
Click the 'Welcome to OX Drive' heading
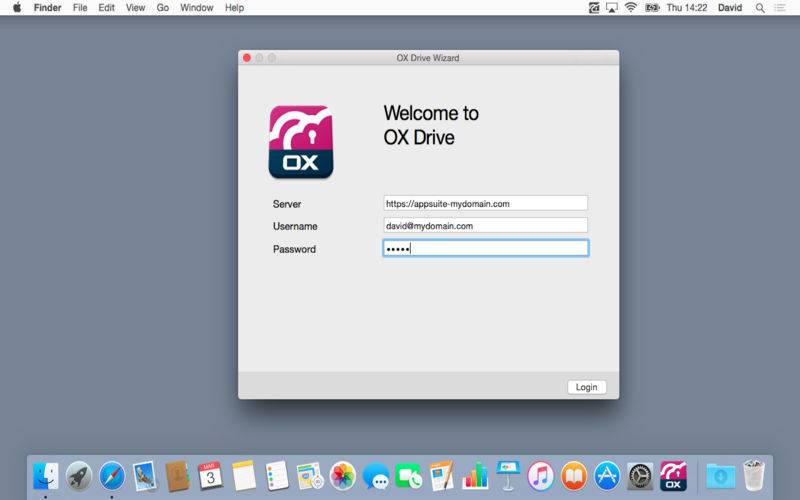431,125
